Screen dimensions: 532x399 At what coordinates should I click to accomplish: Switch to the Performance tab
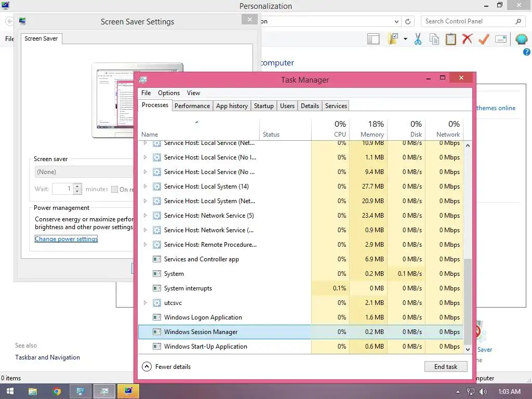coord(192,106)
